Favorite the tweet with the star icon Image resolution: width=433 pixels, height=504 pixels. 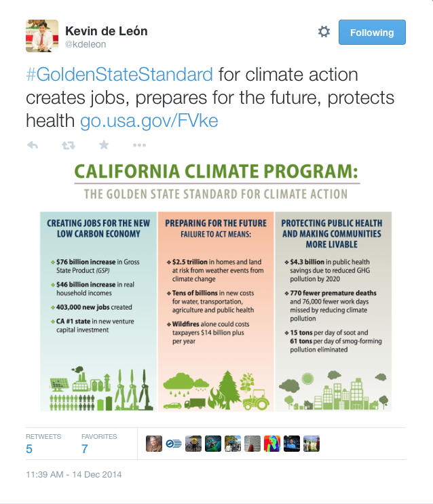(x=104, y=145)
